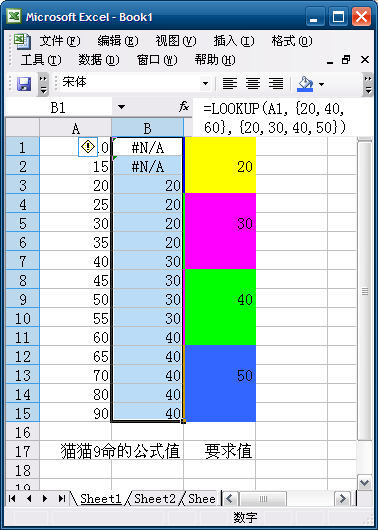This screenshot has width=378, height=530.
Task: Apply left text alignment
Action: pos(230,83)
